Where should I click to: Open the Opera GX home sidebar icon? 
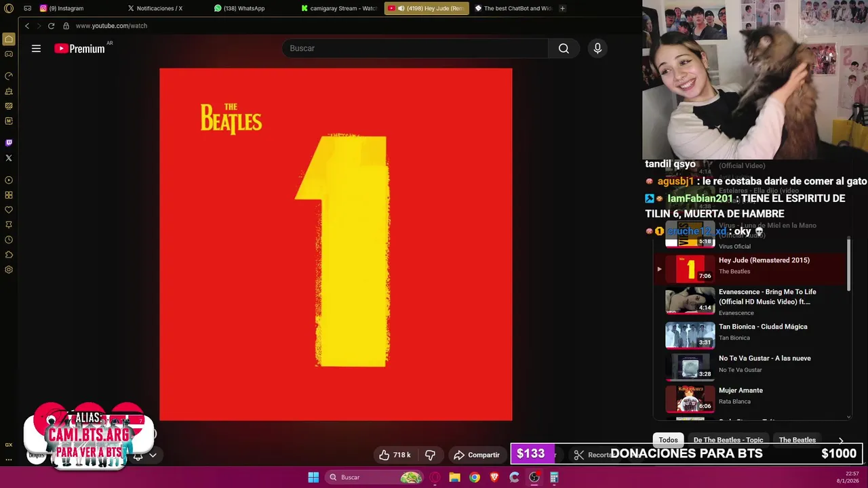[9, 39]
